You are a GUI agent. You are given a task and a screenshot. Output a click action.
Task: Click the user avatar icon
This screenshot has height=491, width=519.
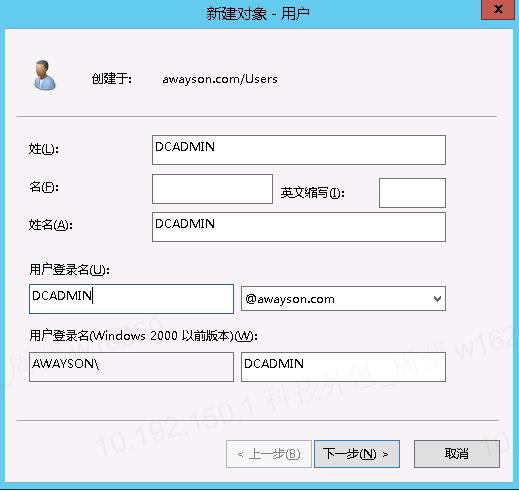[x=44, y=75]
